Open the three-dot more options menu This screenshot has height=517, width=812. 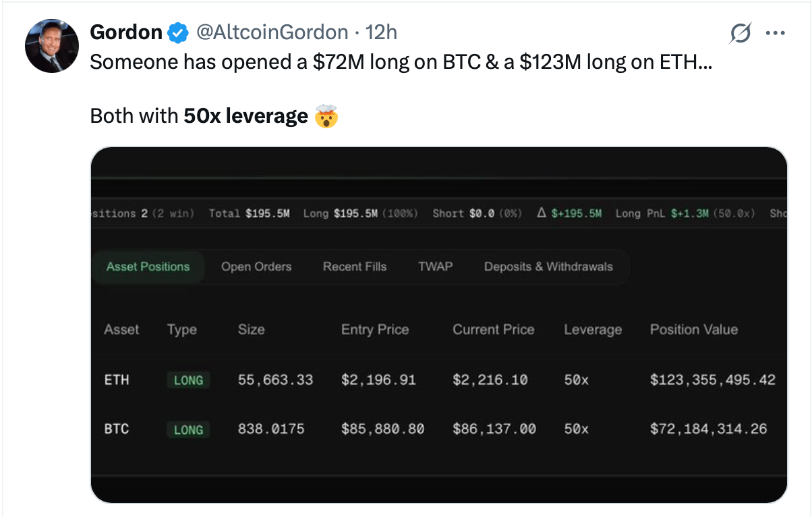tap(776, 33)
